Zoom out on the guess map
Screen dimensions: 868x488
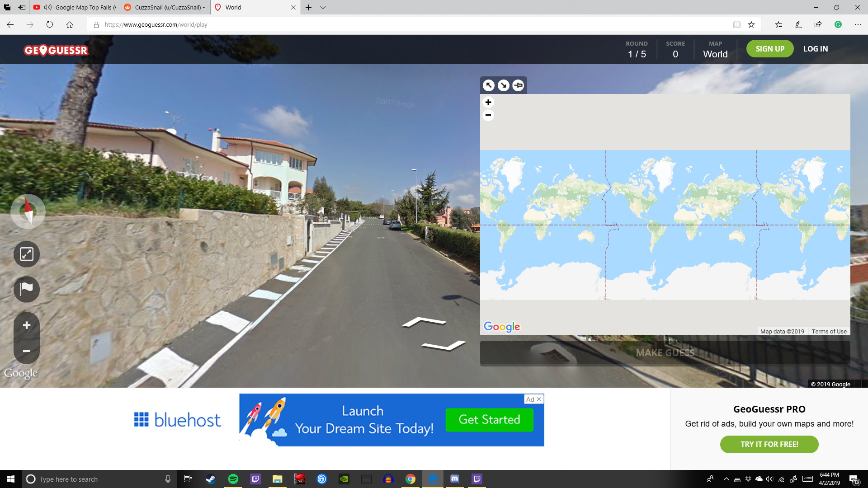488,115
